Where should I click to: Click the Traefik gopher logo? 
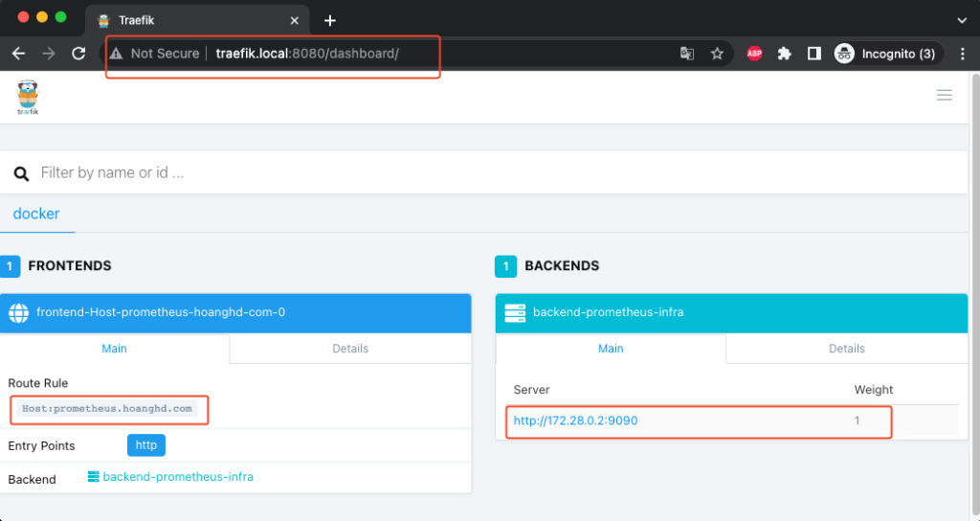pos(28,97)
